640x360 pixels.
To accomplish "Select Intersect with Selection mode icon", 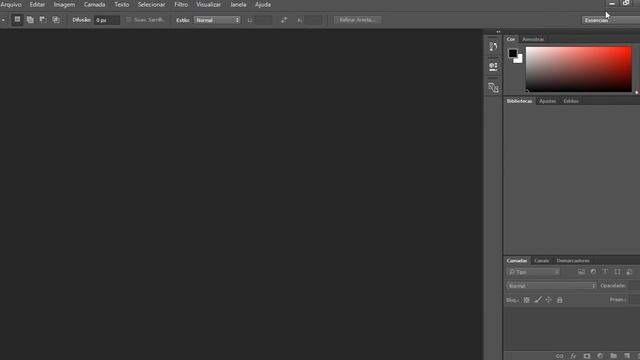I will point(56,20).
